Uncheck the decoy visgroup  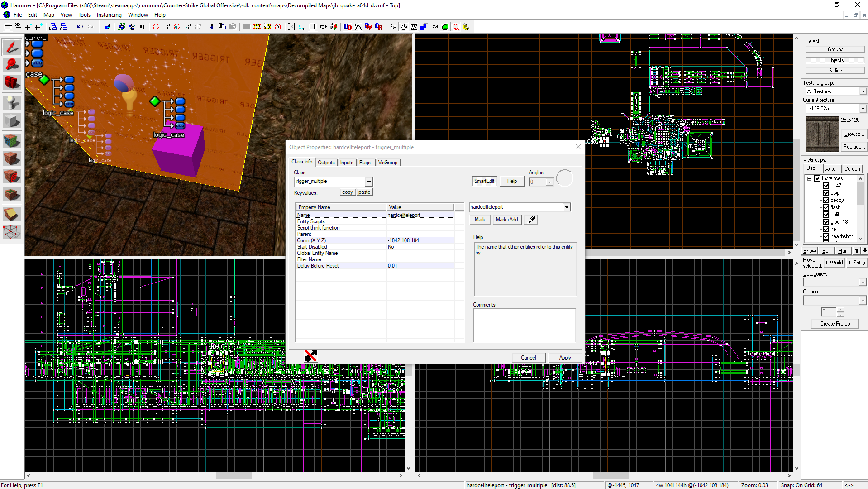(x=826, y=200)
